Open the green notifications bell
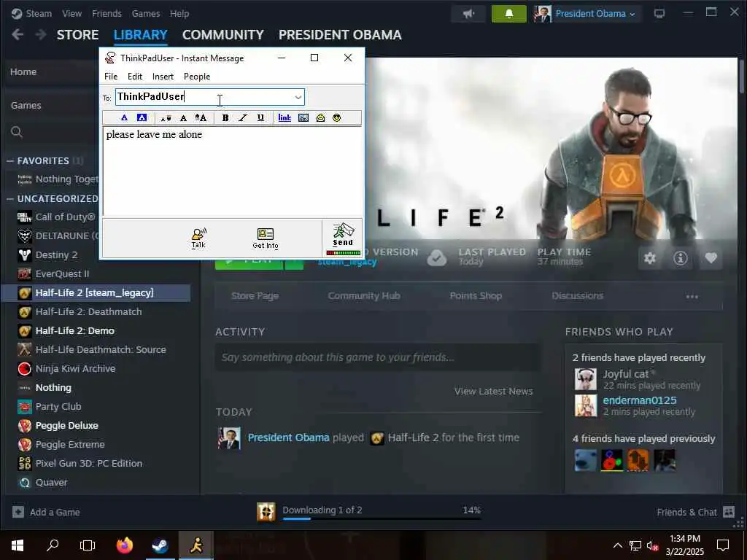The height and width of the screenshot is (560, 747). click(x=508, y=14)
